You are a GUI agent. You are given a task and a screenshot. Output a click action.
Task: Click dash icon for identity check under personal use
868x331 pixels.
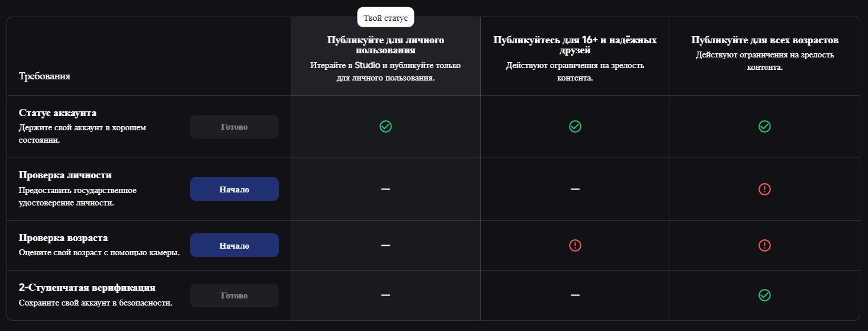[x=385, y=189]
